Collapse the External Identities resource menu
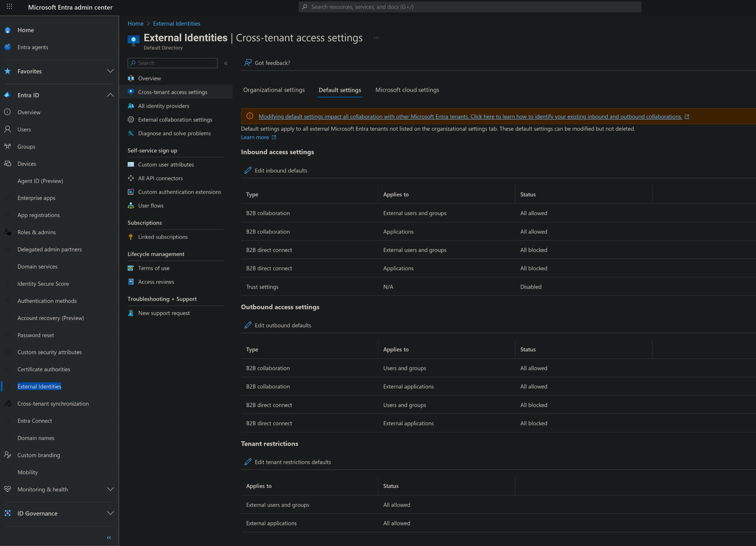756x546 pixels. coord(226,63)
